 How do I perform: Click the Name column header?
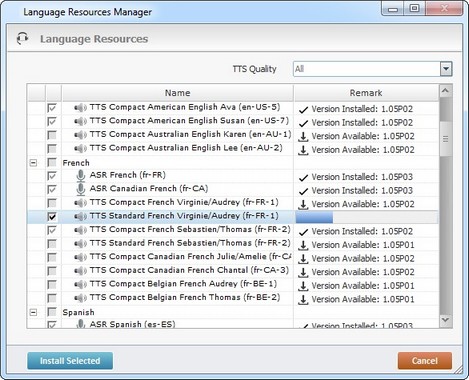(x=177, y=93)
